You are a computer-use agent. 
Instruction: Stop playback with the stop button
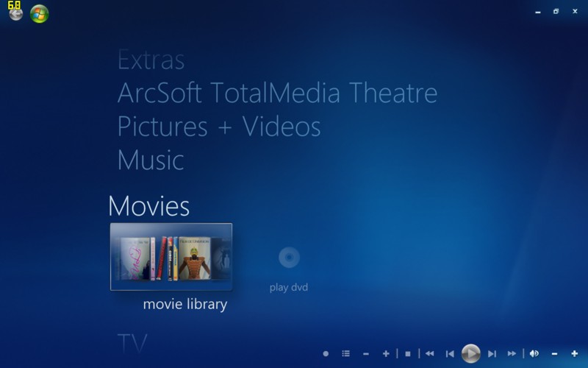click(408, 354)
